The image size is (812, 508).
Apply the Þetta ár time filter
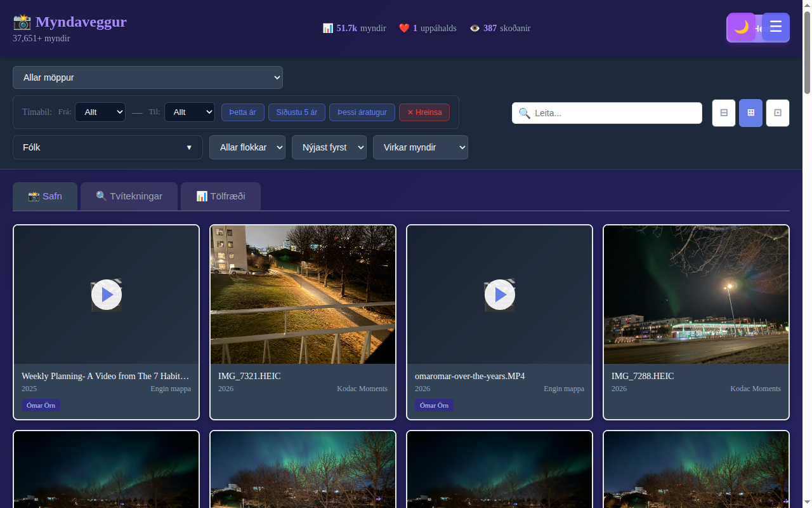pyautogui.click(x=242, y=112)
